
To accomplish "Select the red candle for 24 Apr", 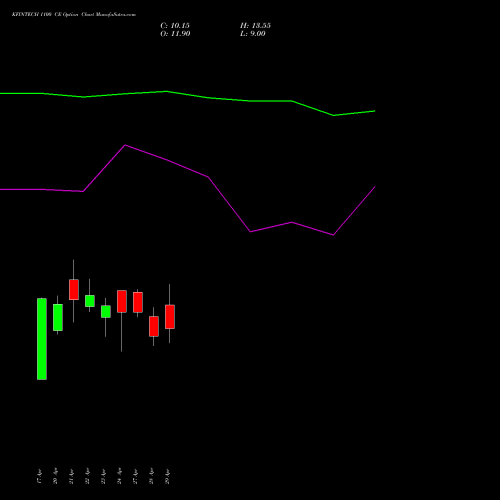I will pos(122,301).
